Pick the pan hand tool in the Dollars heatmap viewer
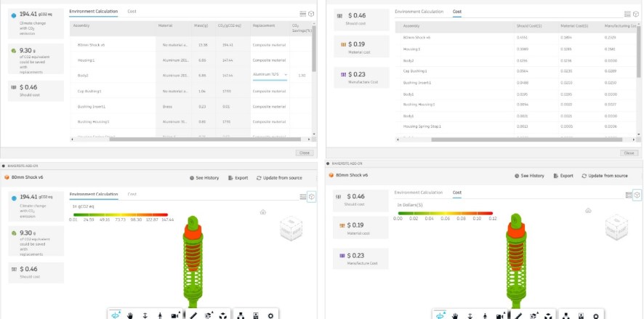Screen dimensions: 644x319 click(456, 315)
